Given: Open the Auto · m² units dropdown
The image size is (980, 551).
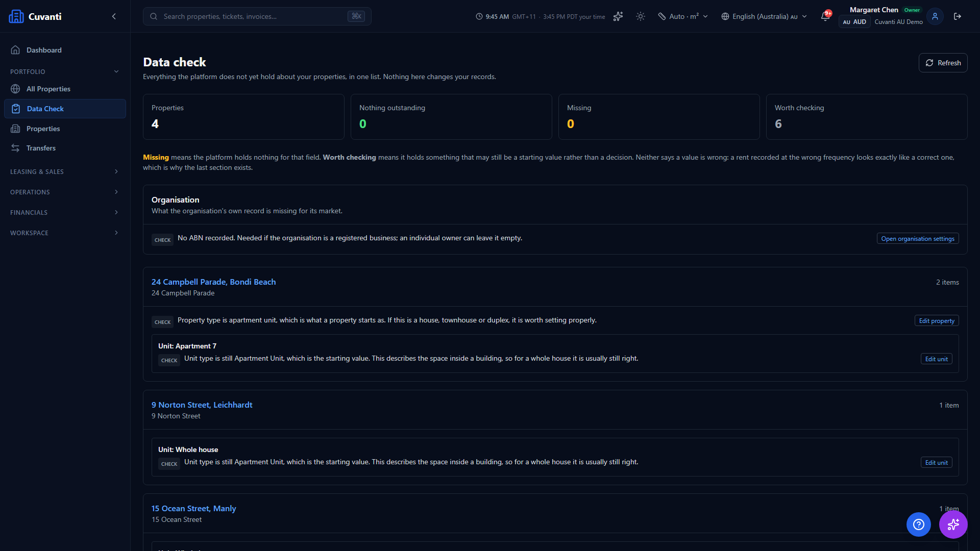Looking at the screenshot, I should (683, 16).
